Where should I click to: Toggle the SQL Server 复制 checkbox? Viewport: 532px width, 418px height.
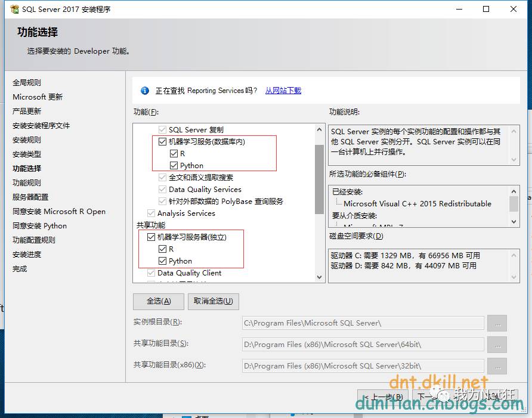(162, 130)
